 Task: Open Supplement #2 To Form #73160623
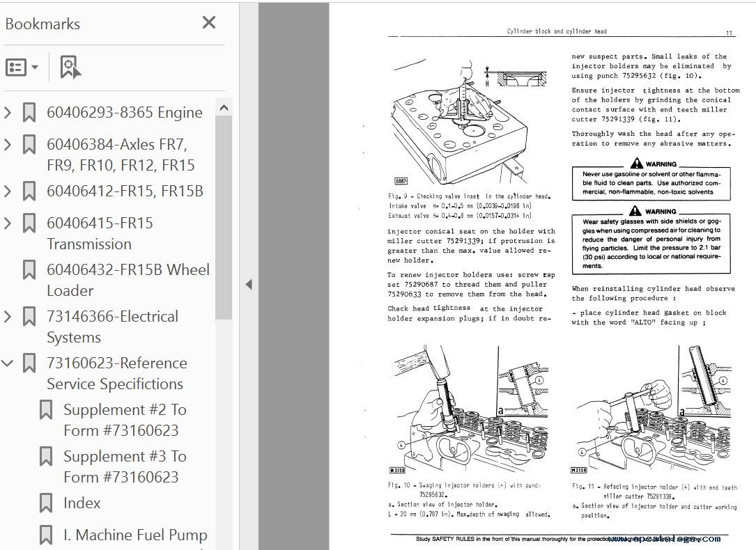pyautogui.click(x=125, y=420)
